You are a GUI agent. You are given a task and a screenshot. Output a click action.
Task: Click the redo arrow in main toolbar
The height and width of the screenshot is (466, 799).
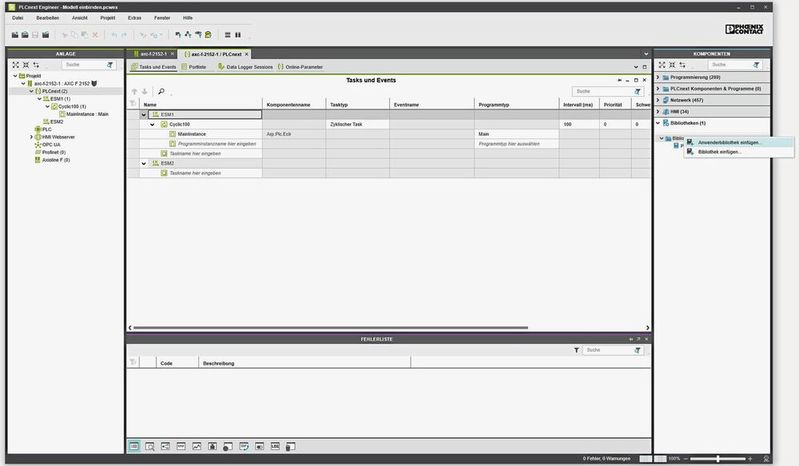[124, 35]
